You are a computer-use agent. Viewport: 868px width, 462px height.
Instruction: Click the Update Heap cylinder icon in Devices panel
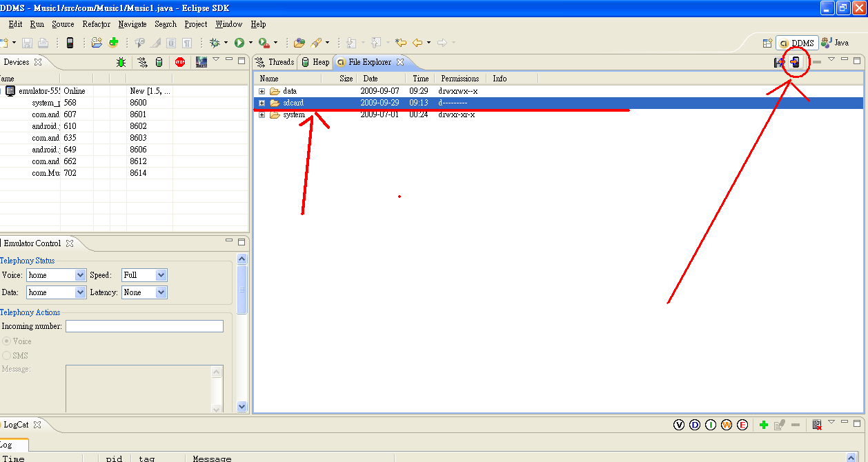[x=159, y=62]
